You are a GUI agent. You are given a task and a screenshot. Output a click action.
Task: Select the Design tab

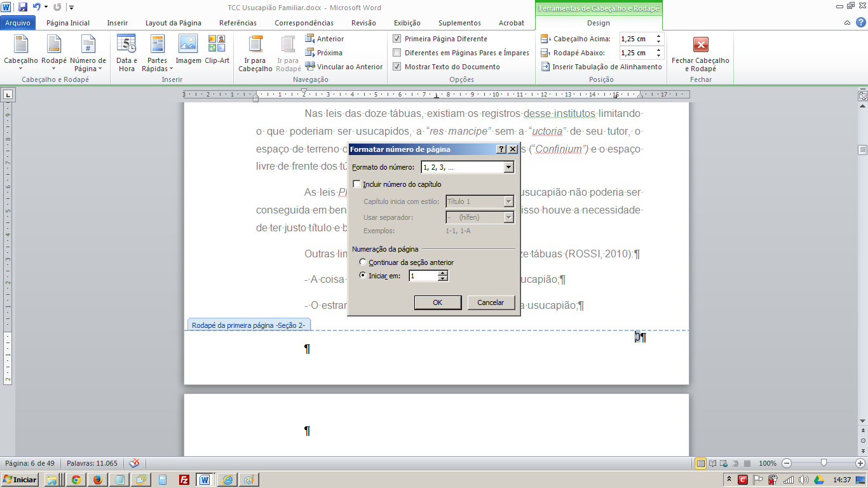pos(598,23)
